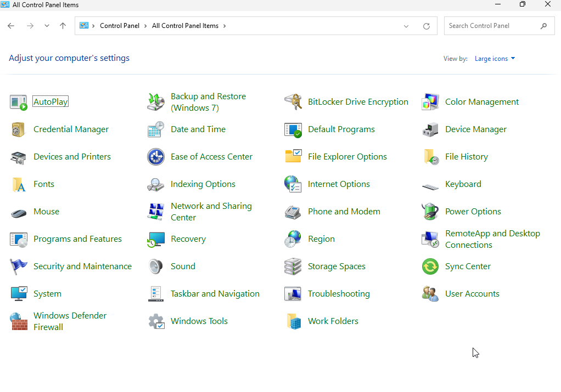The height and width of the screenshot is (392, 561).
Task: Open the address bar history dropdown arrow
Action: [x=406, y=26]
